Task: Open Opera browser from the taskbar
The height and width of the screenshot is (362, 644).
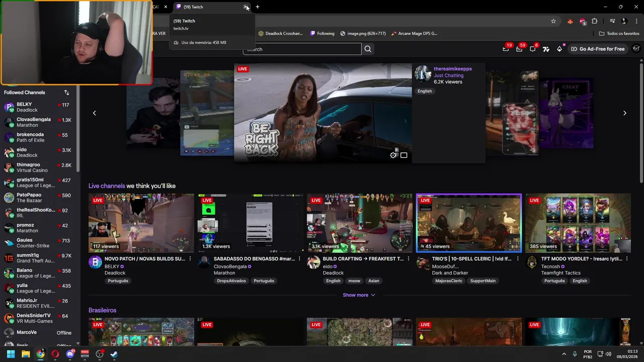Action: (55, 354)
